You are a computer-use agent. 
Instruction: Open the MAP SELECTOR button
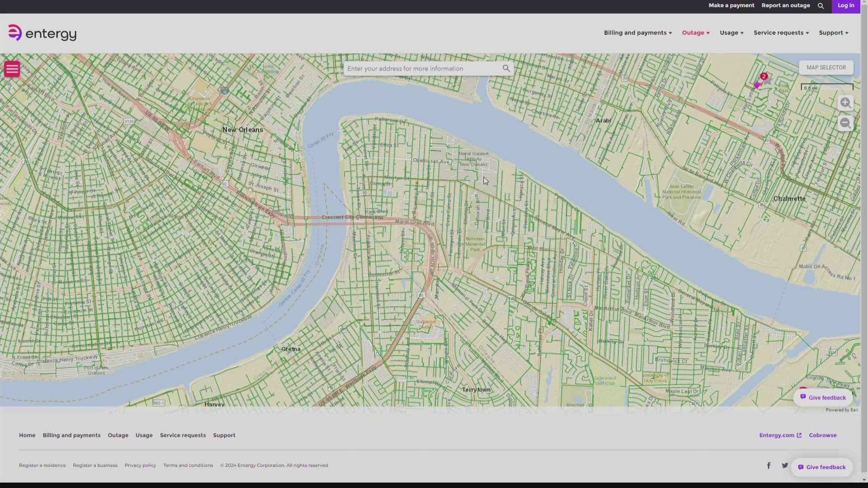point(826,68)
